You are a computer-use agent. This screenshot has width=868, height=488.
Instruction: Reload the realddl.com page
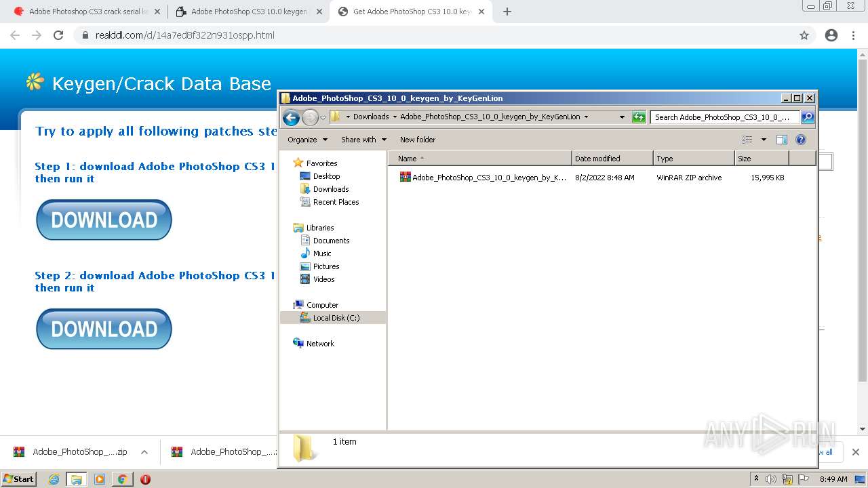(58, 35)
